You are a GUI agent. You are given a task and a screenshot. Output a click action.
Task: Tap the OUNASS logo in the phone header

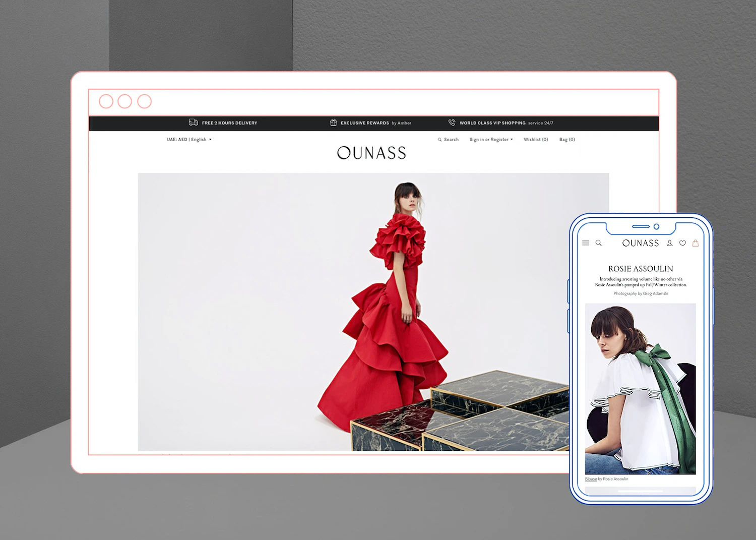point(641,243)
